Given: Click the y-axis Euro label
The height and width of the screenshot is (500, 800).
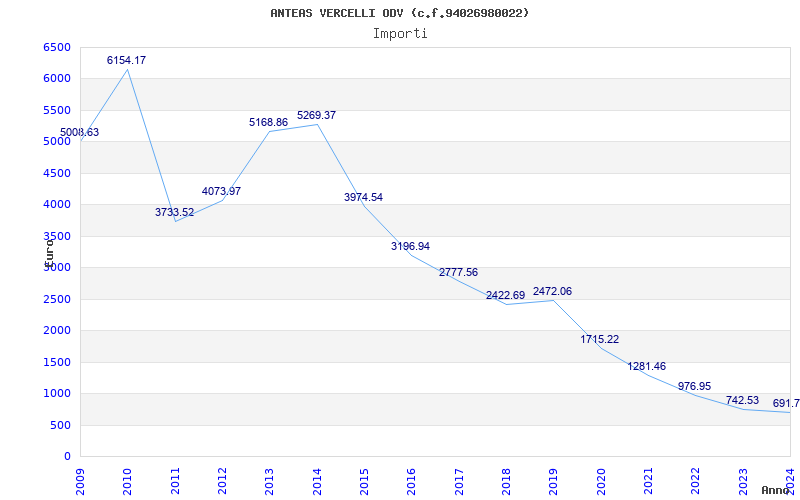Looking at the screenshot, I should (49, 252).
